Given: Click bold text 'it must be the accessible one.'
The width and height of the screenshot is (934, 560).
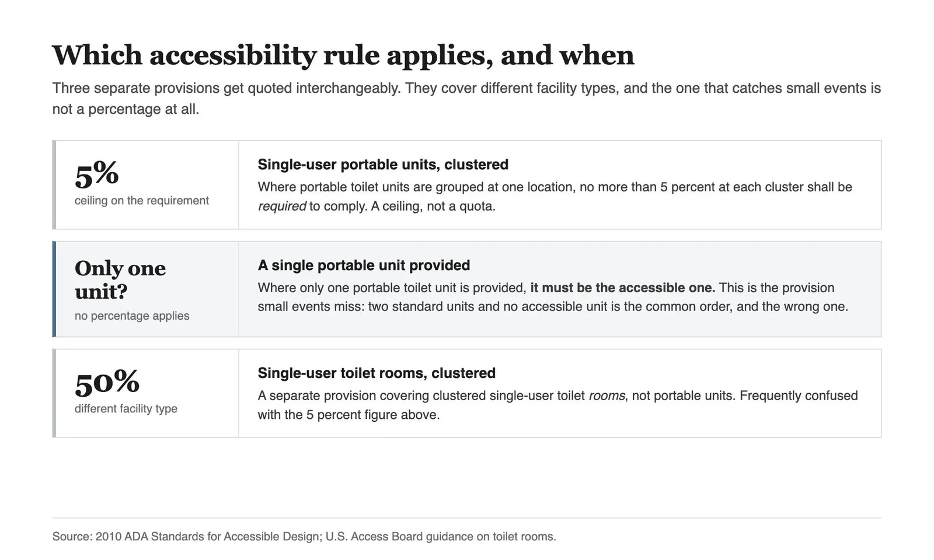Looking at the screenshot, I should point(622,288).
